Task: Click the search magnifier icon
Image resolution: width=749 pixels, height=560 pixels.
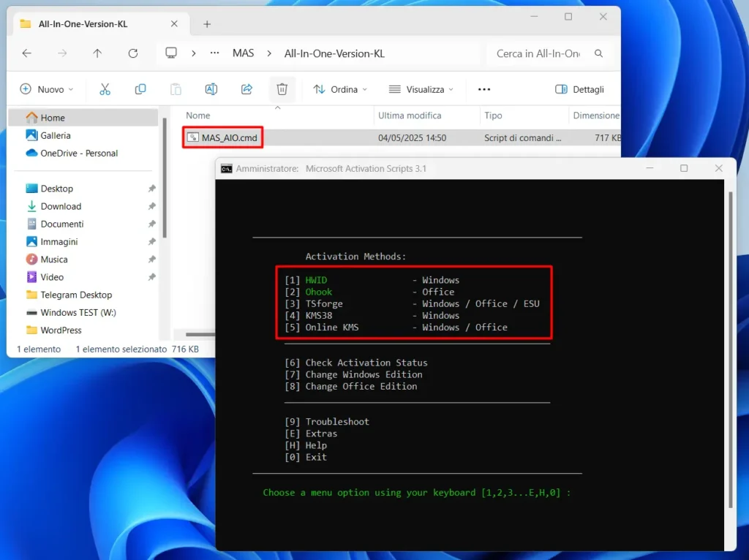Action: coord(598,53)
